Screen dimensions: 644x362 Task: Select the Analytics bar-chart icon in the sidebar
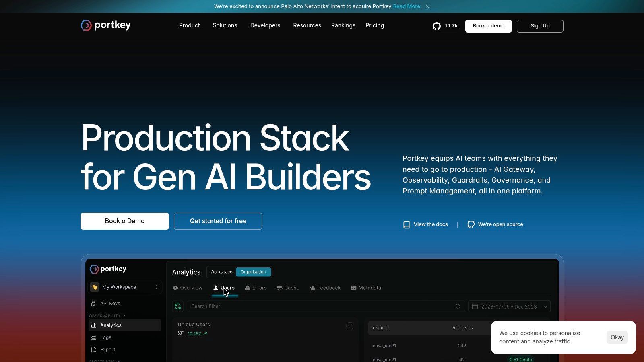coord(94,325)
